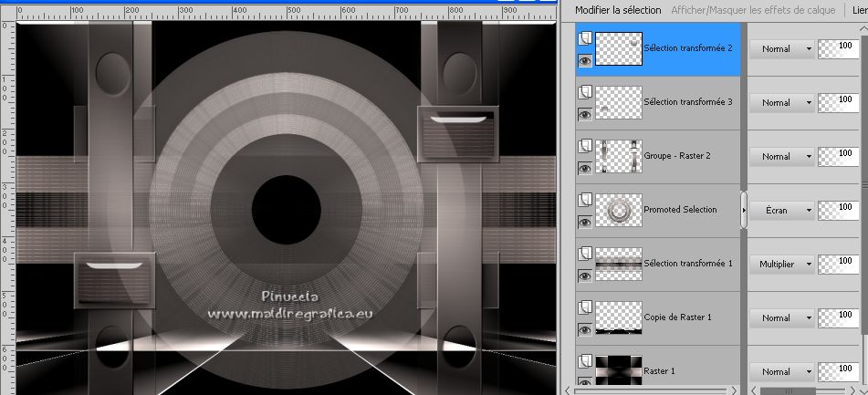Open blend mode dropdown for Sélection transformée 3
The width and height of the screenshot is (868, 395).
781,102
